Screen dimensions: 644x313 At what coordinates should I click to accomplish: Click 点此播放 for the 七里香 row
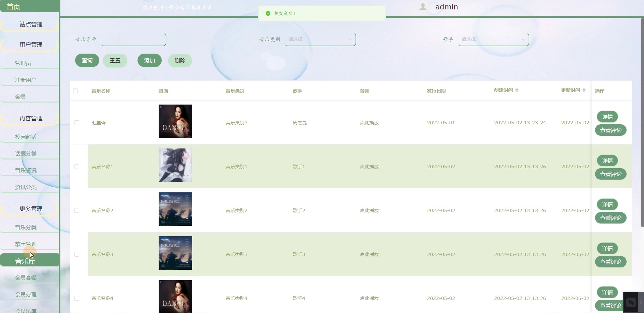tap(369, 123)
